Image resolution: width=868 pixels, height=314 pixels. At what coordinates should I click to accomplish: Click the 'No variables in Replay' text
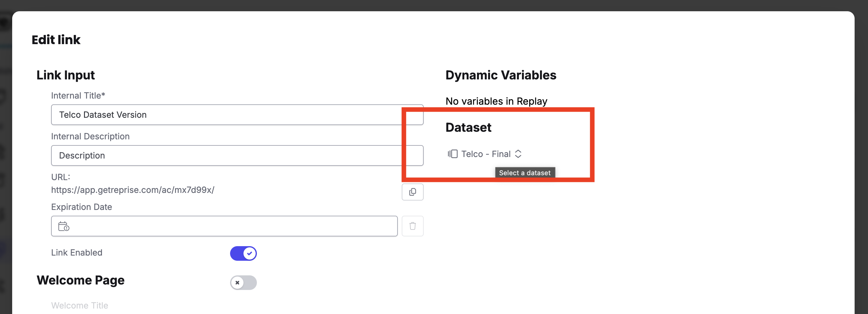pos(496,101)
